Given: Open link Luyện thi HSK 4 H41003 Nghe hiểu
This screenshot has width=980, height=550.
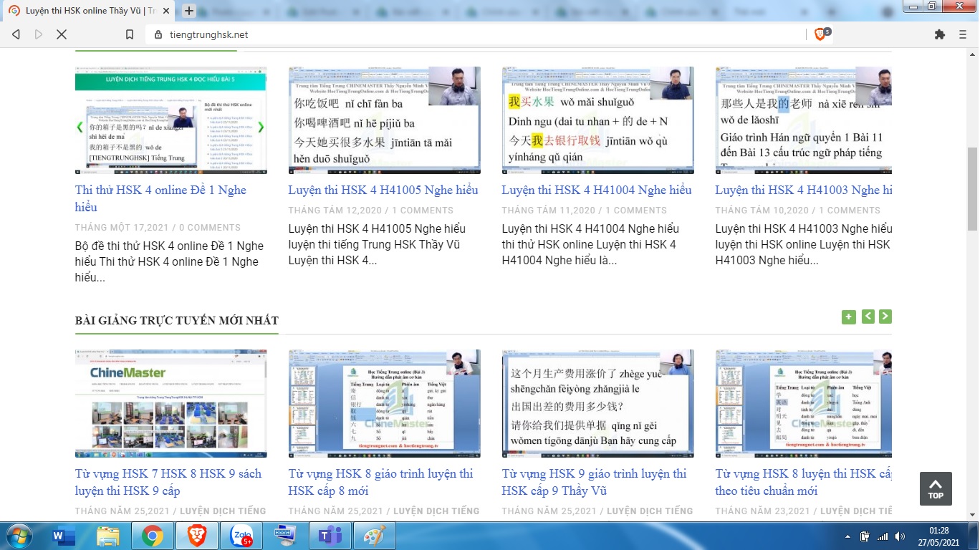Looking at the screenshot, I should tap(804, 190).
